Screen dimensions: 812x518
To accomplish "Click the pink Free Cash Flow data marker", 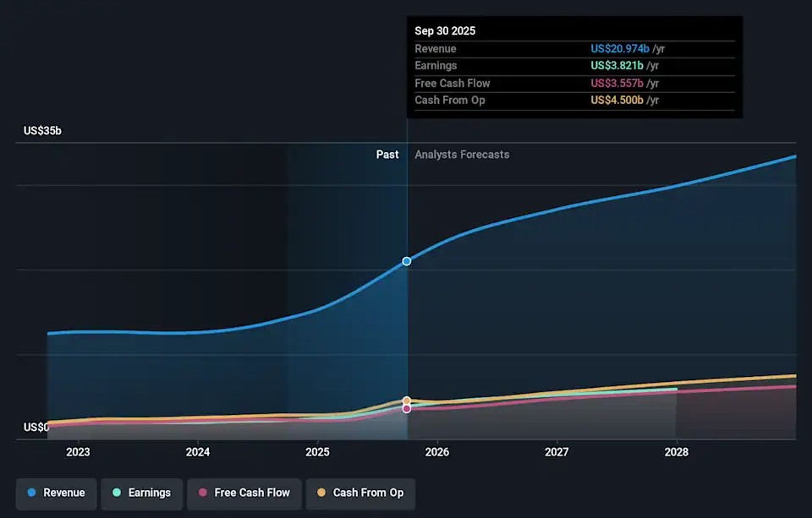I will click(x=407, y=409).
